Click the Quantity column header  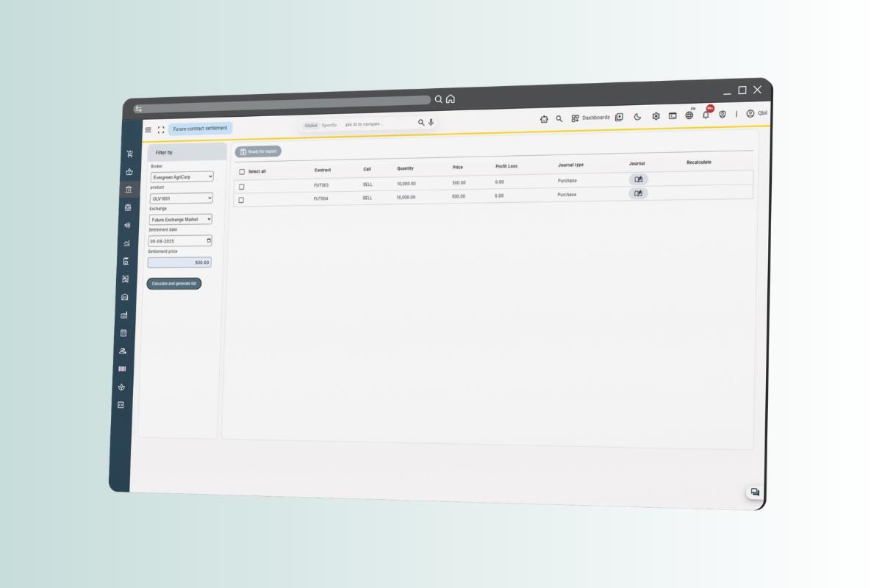[x=405, y=168]
